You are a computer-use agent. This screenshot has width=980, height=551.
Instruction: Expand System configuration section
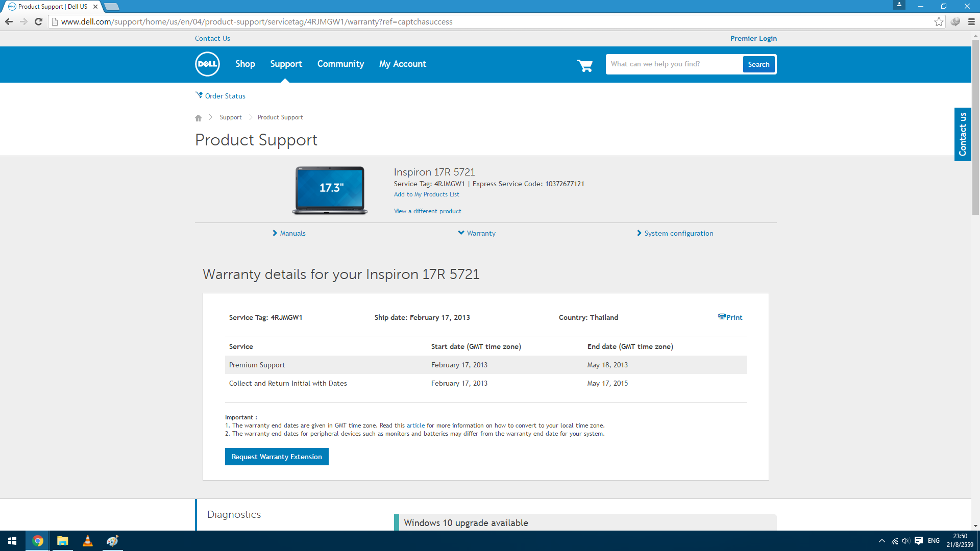click(675, 233)
